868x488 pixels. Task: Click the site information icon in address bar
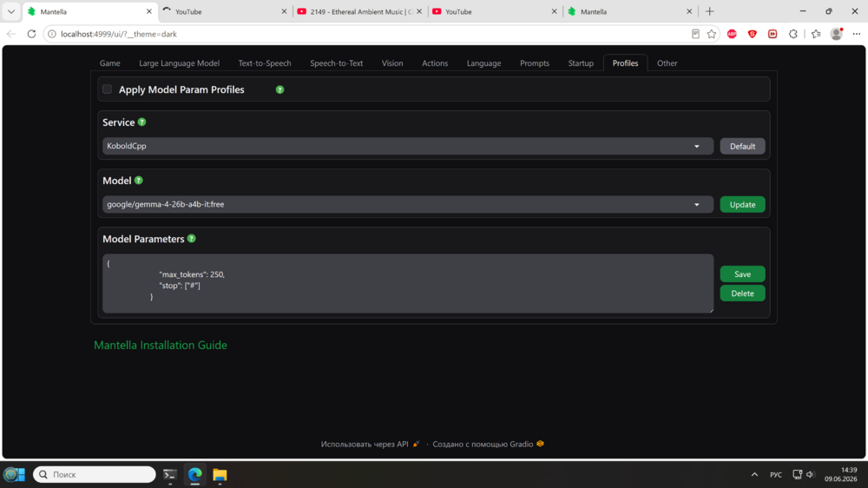(51, 34)
